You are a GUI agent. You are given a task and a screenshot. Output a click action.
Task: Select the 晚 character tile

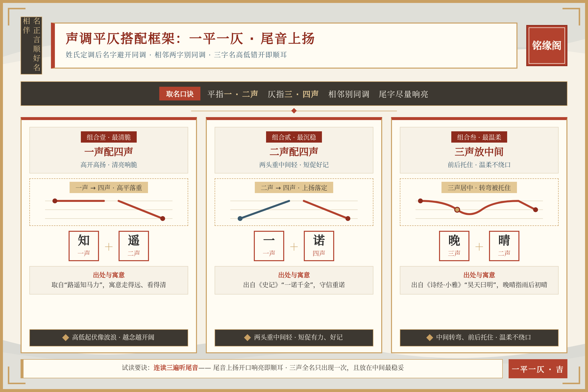coord(454,246)
